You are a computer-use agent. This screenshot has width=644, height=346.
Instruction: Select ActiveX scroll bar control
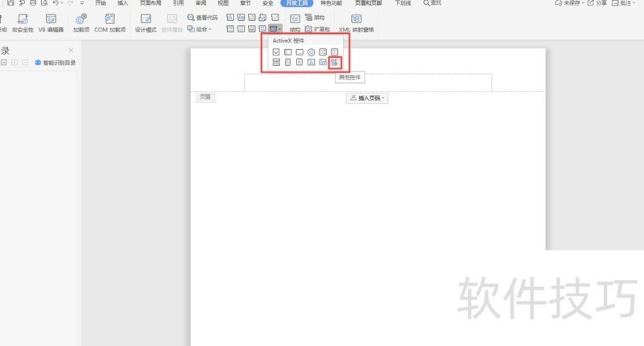(299, 63)
